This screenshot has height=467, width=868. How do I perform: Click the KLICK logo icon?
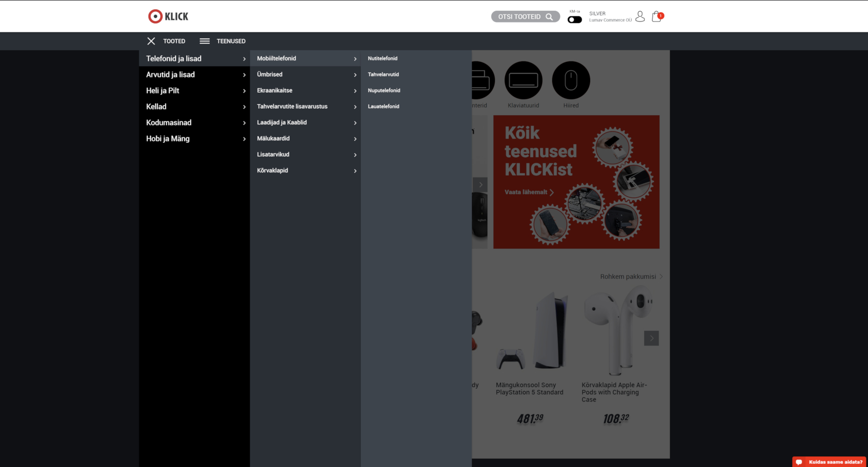coord(154,16)
